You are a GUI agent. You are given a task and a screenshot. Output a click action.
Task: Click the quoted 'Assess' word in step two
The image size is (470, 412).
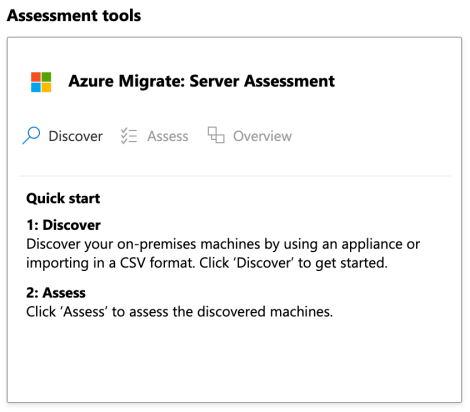tap(84, 312)
